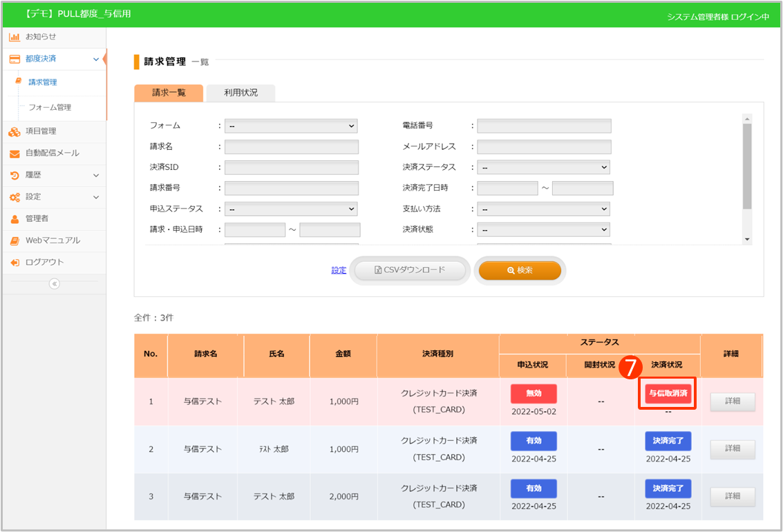
Task: Click the ログアウト logout icon
Action: click(14, 263)
